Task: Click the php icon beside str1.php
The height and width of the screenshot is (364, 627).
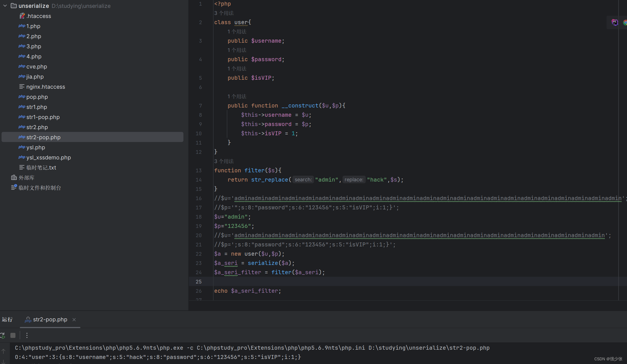Action: 22,107
